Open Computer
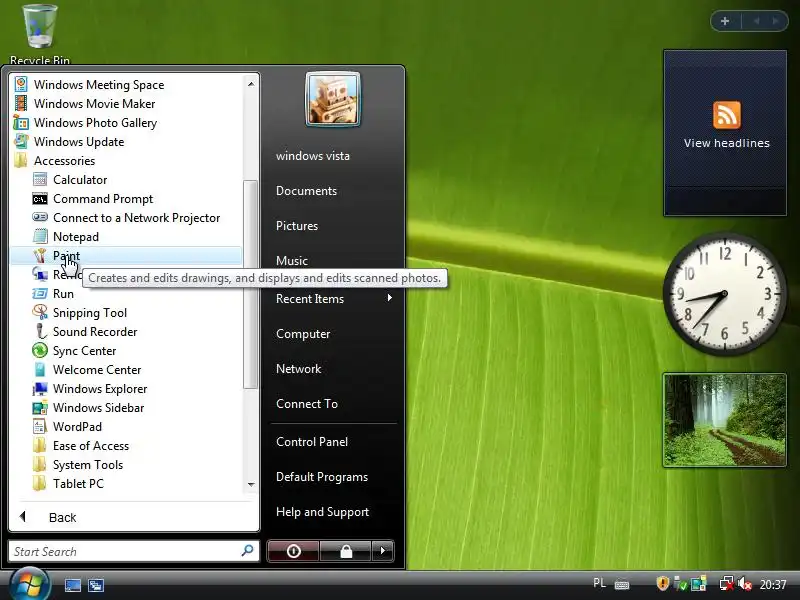800x600 pixels. [x=303, y=334]
